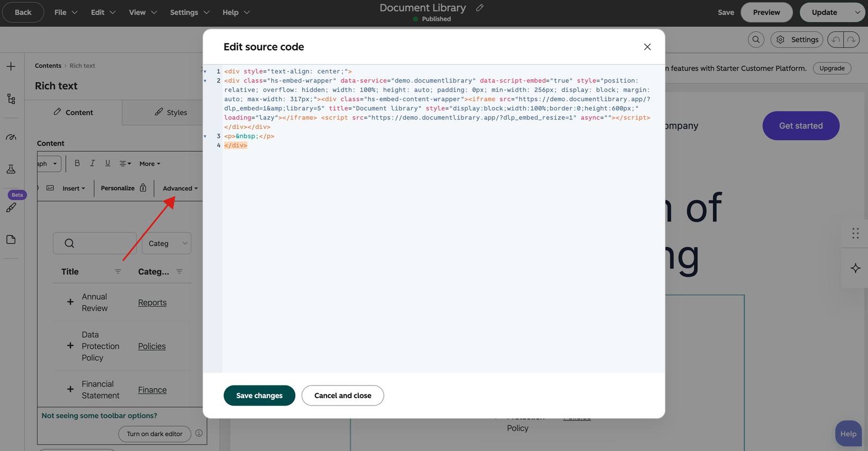Click the sparkle AI assistant icon
Viewport: 868px width, 451px height.
click(x=855, y=268)
